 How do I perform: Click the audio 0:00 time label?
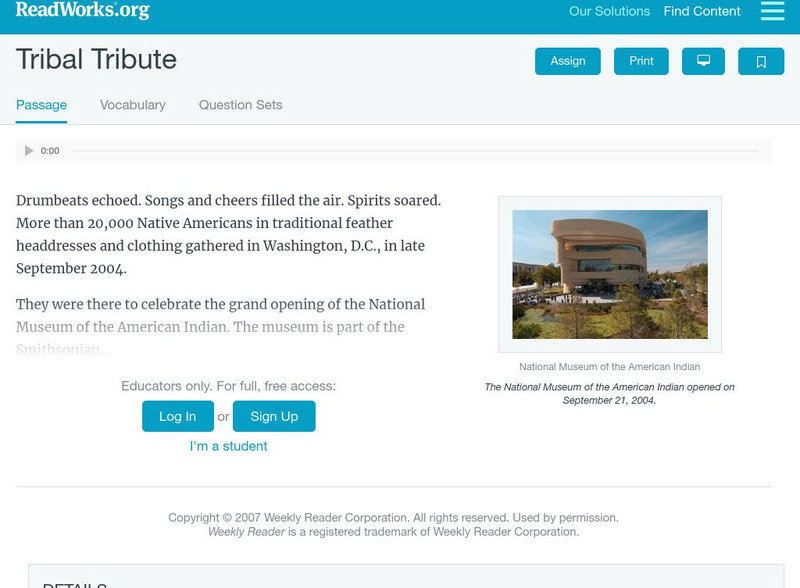coord(50,151)
